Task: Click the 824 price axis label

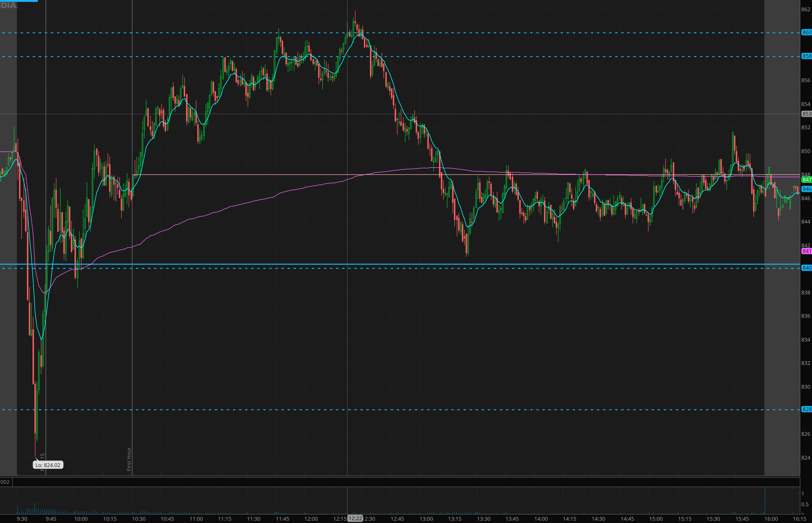Action: pyautogui.click(x=805, y=457)
